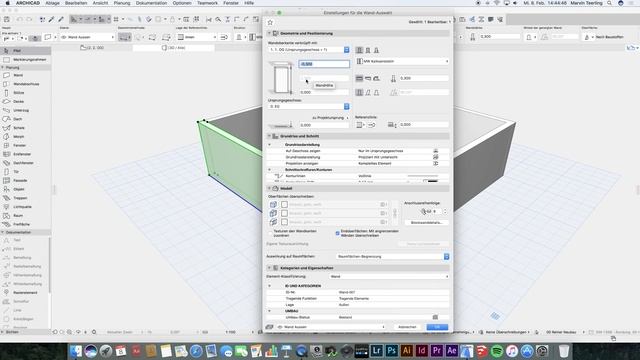Select the Dach roof tool
This screenshot has height=360, width=640.
coord(25,119)
